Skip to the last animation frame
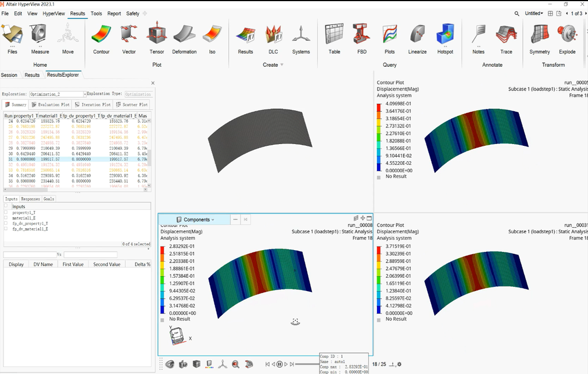This screenshot has height=374, width=588. [x=292, y=364]
